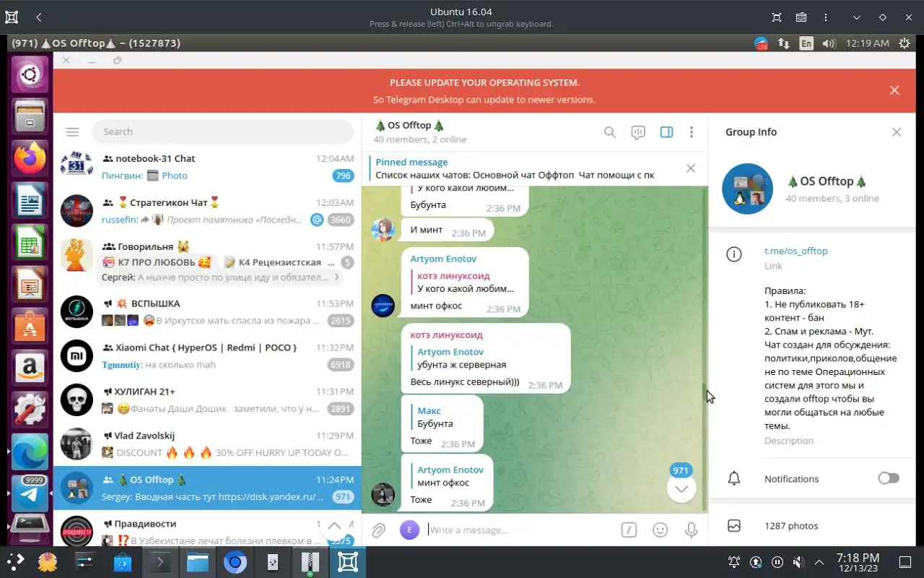Attach a file with the paperclip icon

coord(379,530)
